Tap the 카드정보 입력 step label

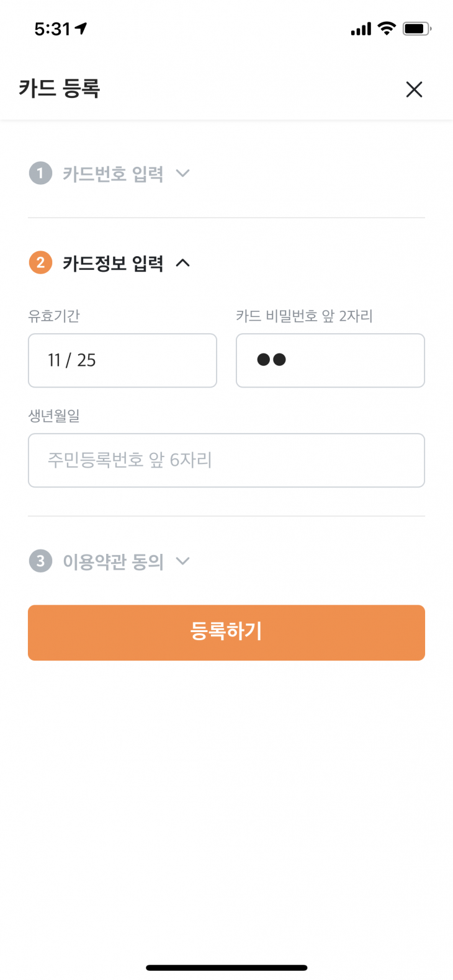point(113,264)
